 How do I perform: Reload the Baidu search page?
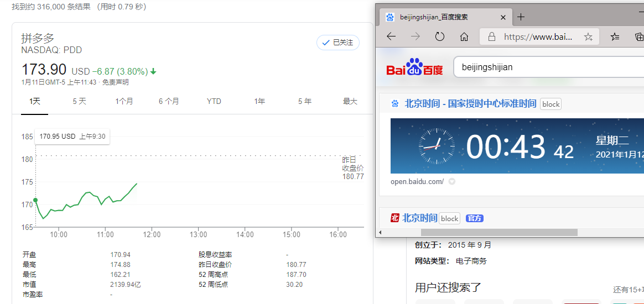pos(440,37)
